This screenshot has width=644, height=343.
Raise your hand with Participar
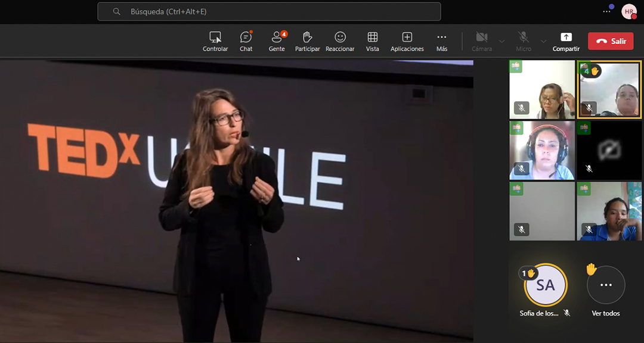[307, 42]
